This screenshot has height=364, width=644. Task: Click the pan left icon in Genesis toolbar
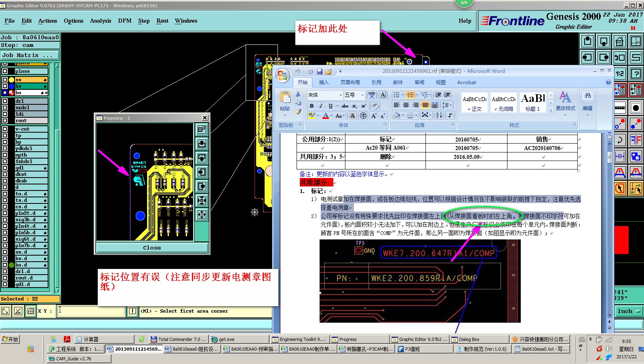tap(587, 57)
